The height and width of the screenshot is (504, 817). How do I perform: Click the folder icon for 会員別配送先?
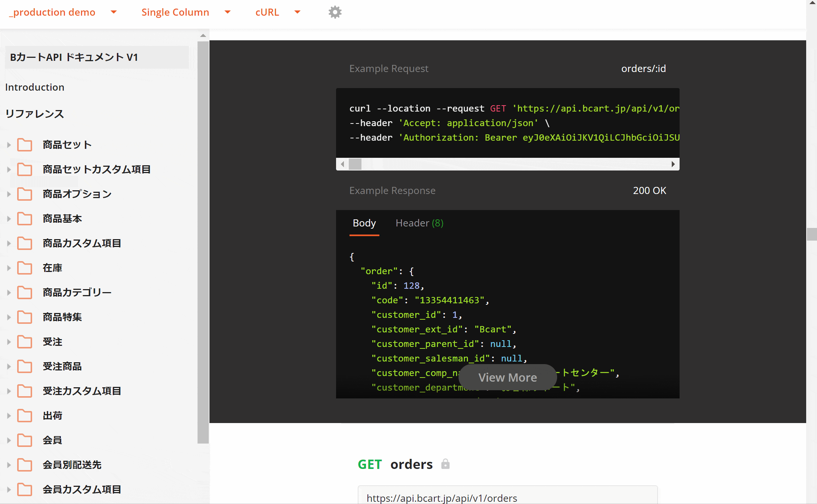[25, 465]
